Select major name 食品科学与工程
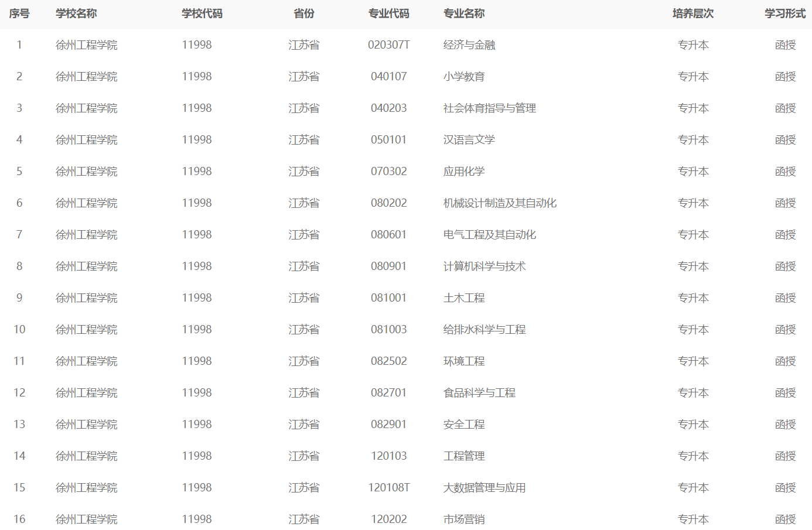812x530 pixels. click(x=479, y=393)
